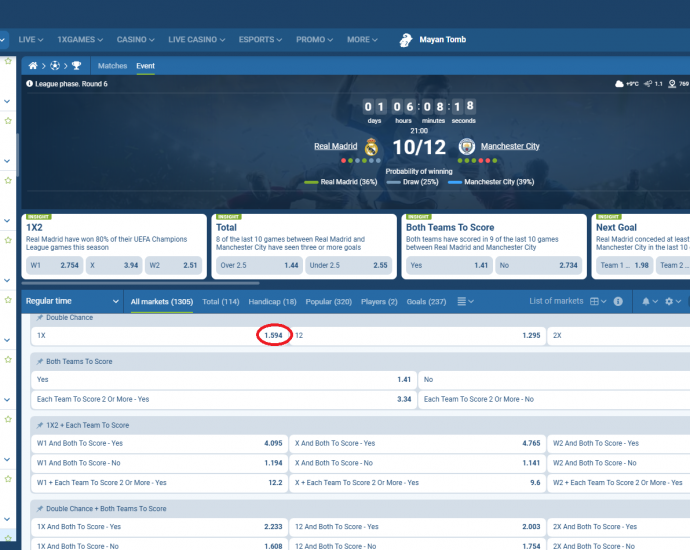The width and height of the screenshot is (690, 550).
Task: Open the Real Madrid team link
Action: [x=336, y=146]
